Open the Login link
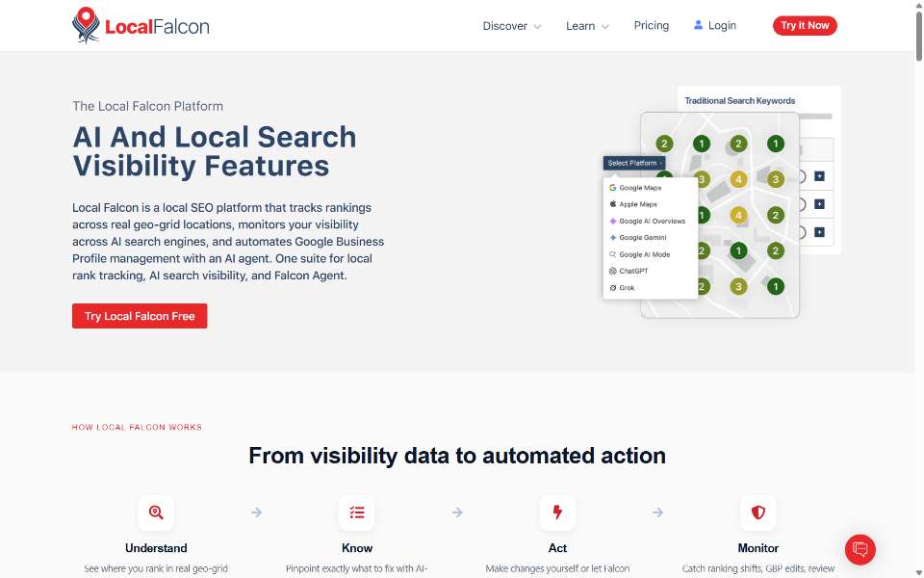 (715, 25)
